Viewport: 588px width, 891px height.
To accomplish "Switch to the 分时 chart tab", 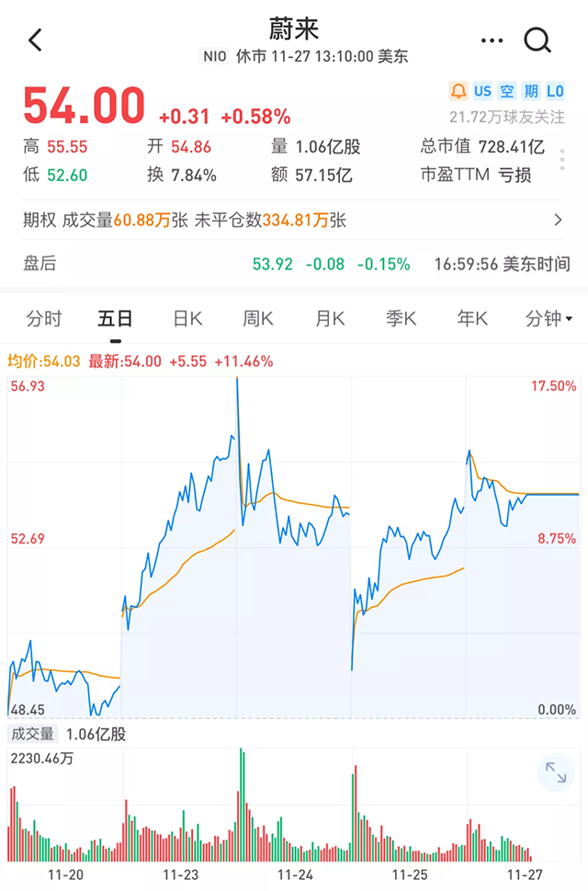I will 44,318.
